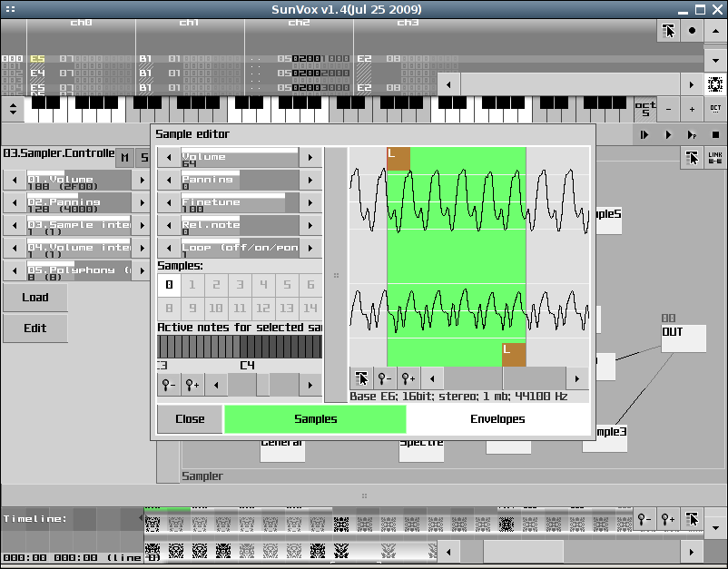The image size is (728, 569).
Task: Increase Rel.note with right arrow
Action: click(310, 226)
